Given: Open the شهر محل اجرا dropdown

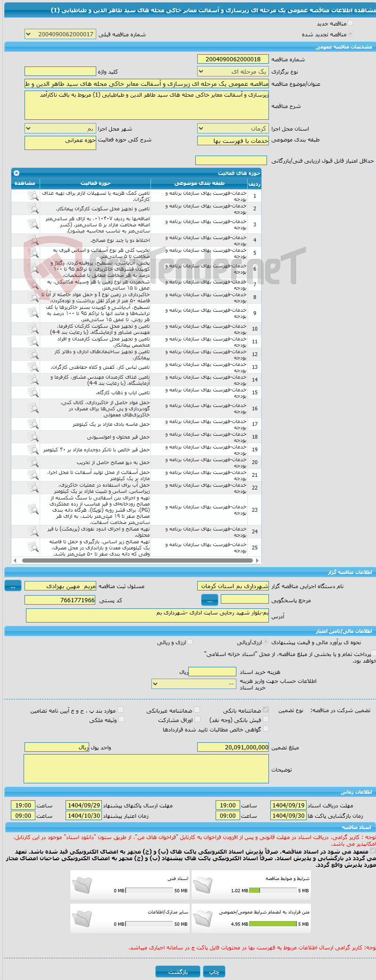Looking at the screenshot, I should pyautogui.click(x=60, y=128).
